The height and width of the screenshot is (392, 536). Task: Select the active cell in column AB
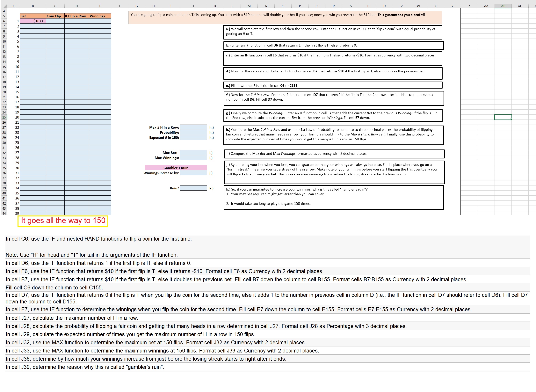pyautogui.click(x=503, y=117)
